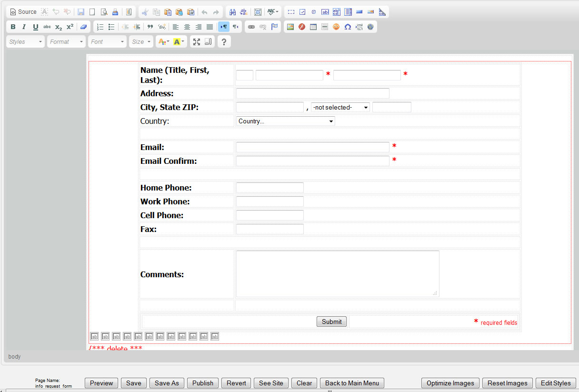Insert an IFrame globe icon
Screen dimensions: 579x392
pos(370,27)
